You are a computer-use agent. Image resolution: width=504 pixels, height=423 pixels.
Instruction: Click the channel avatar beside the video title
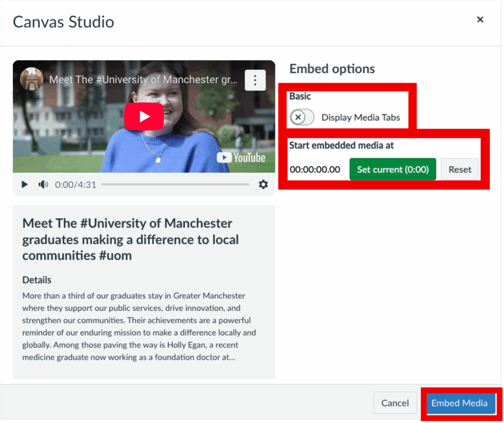(x=31, y=79)
